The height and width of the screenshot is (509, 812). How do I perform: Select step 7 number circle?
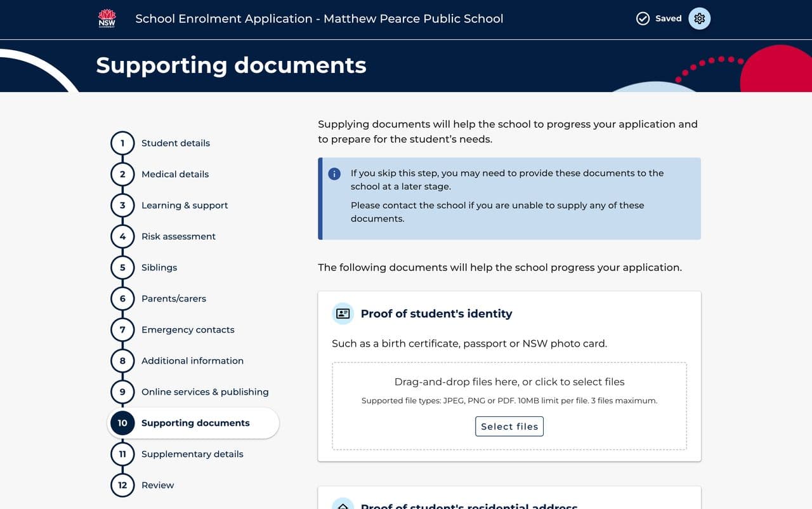tap(122, 329)
